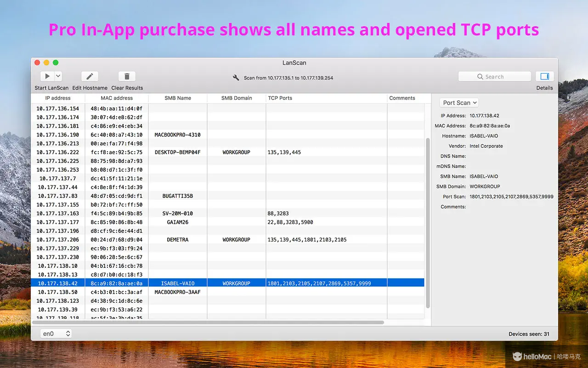Select row 10.177.137.44

coord(228,187)
